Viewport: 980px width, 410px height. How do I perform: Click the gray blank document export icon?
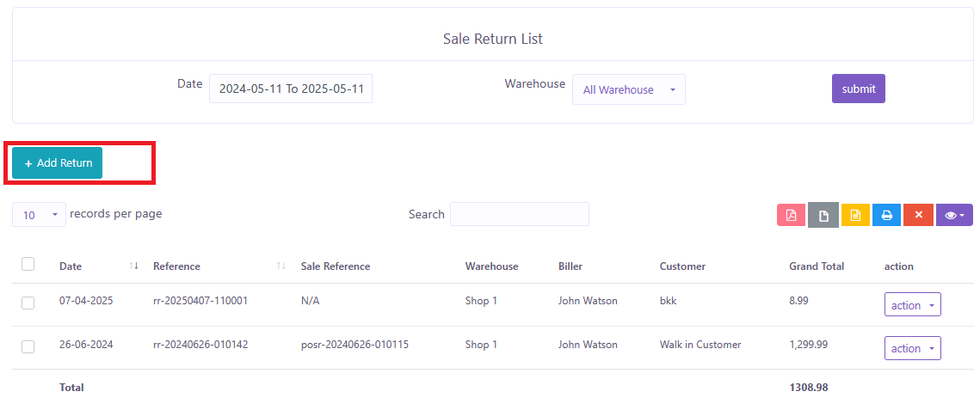coord(823,215)
